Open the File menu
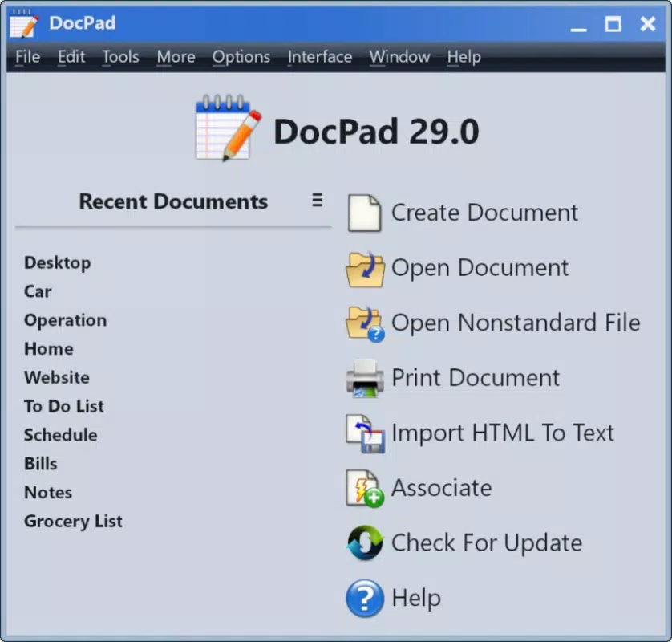Viewport: 672px width, 642px height. tap(28, 57)
